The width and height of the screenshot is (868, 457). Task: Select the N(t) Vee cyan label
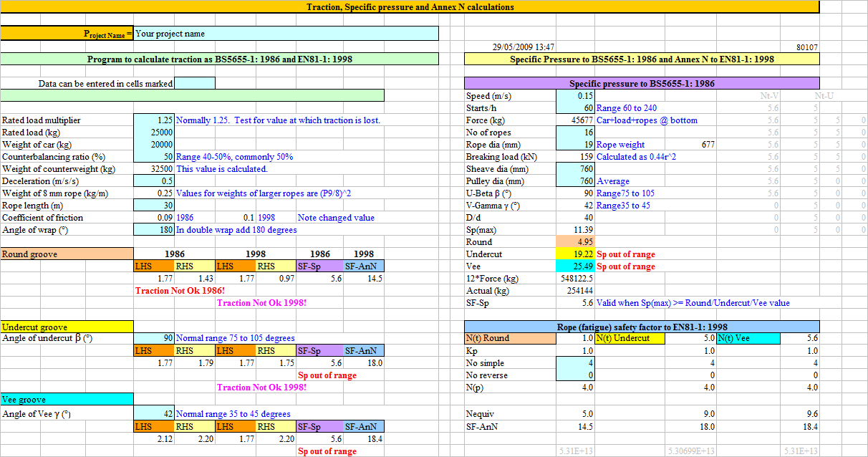click(x=748, y=338)
